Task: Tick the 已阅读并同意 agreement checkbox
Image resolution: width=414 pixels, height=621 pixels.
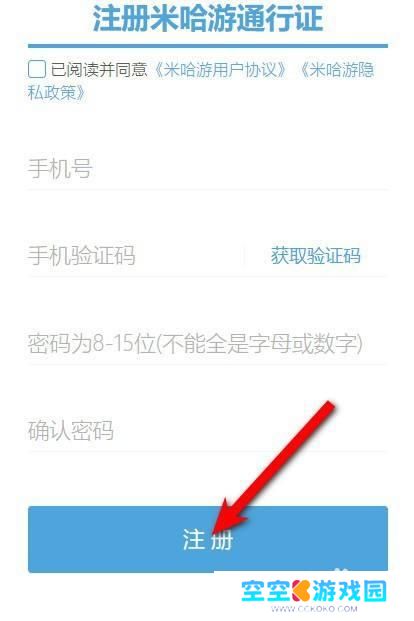Action: click(37, 69)
